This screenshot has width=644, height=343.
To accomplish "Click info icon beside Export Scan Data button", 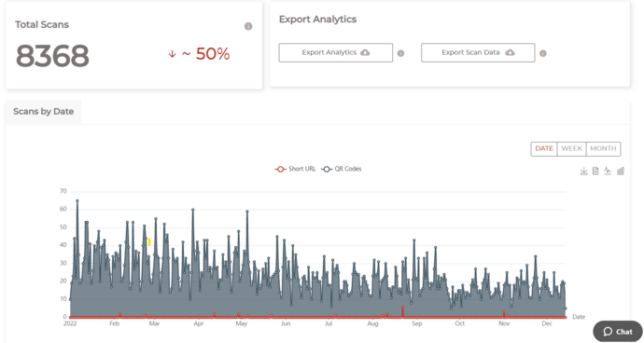I will tap(543, 53).
